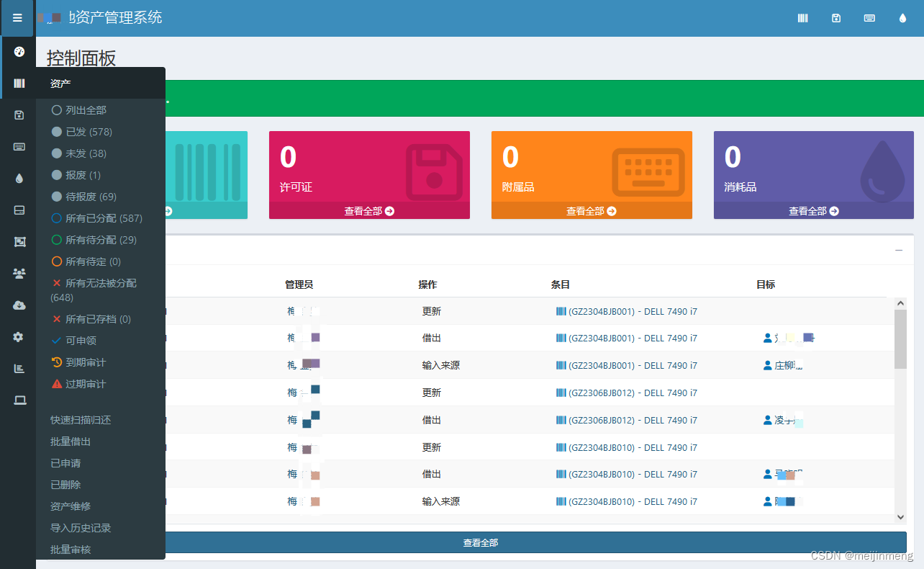This screenshot has height=569, width=924.
Task: Click the droplet icon in top header
Action: click(x=902, y=18)
